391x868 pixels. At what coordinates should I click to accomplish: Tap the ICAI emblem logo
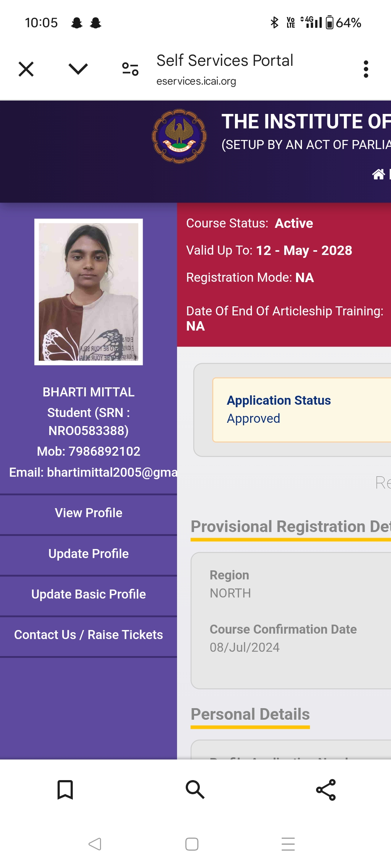(x=179, y=136)
